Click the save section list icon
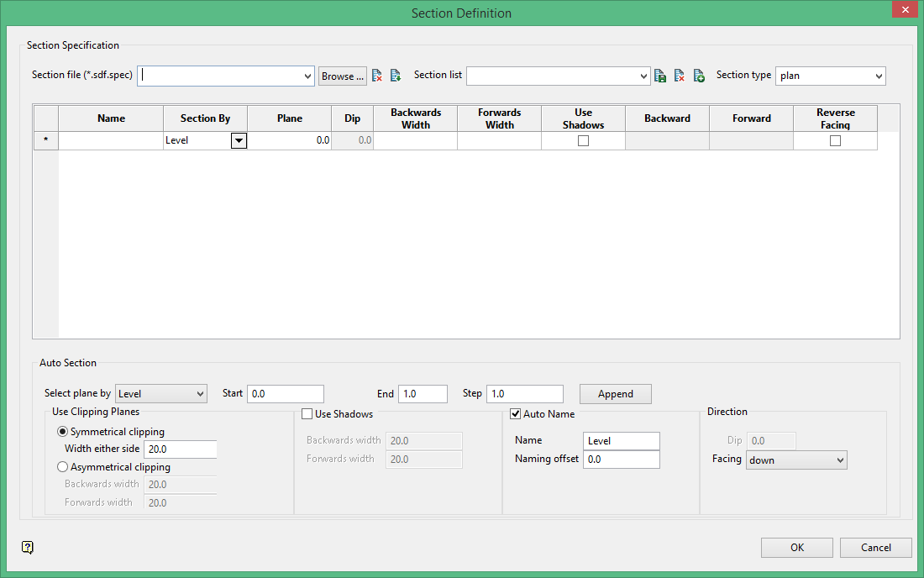924x578 pixels. 660,76
